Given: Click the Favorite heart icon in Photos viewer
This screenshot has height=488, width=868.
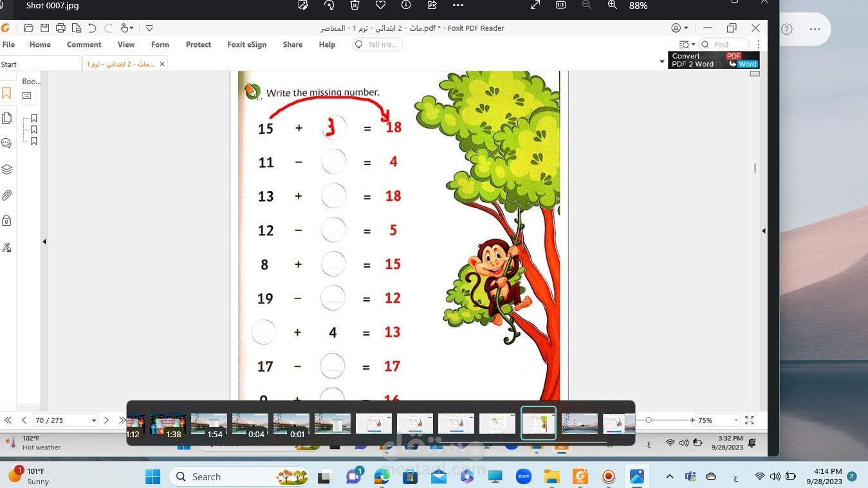Looking at the screenshot, I should [x=380, y=5].
